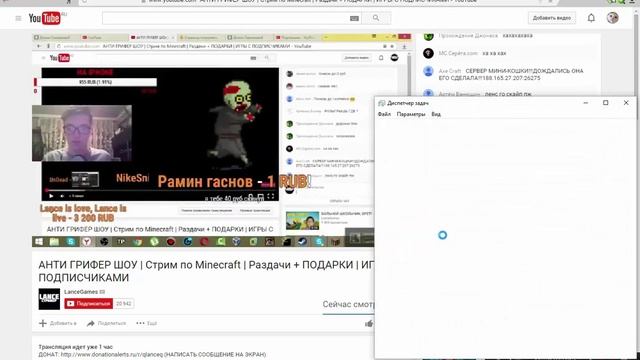640x360 pixels.
Task: Open the on-screen keyboard icon in search
Action: 354,18
